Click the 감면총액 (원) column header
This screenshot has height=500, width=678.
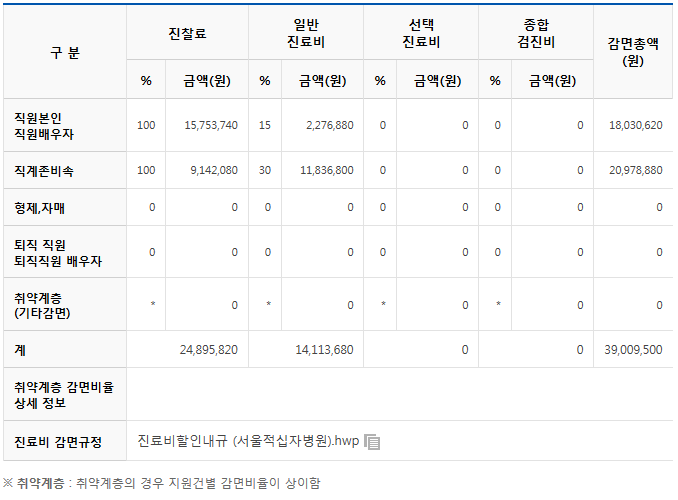[x=633, y=52]
